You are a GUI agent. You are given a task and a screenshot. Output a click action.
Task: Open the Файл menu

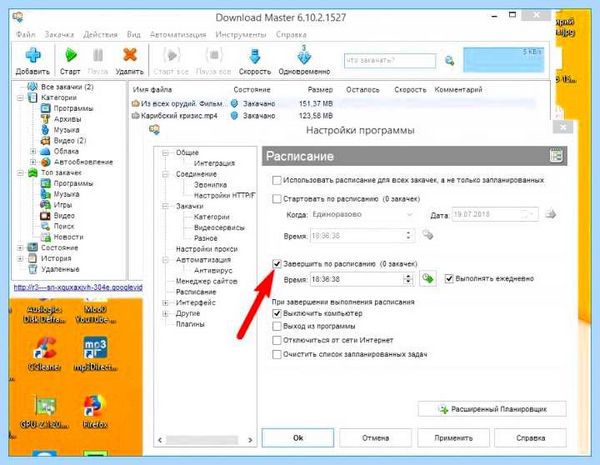[26, 34]
